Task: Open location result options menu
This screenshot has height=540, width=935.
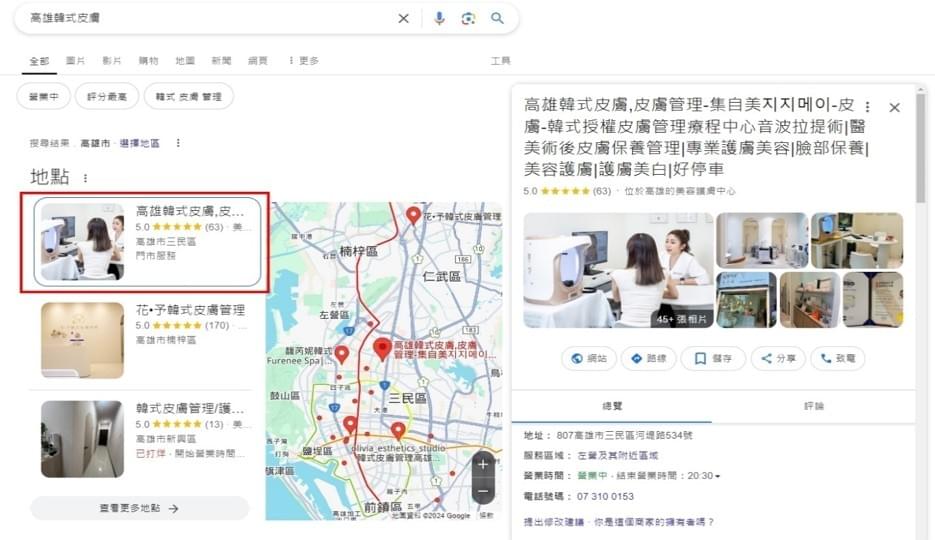Action: pos(178,143)
